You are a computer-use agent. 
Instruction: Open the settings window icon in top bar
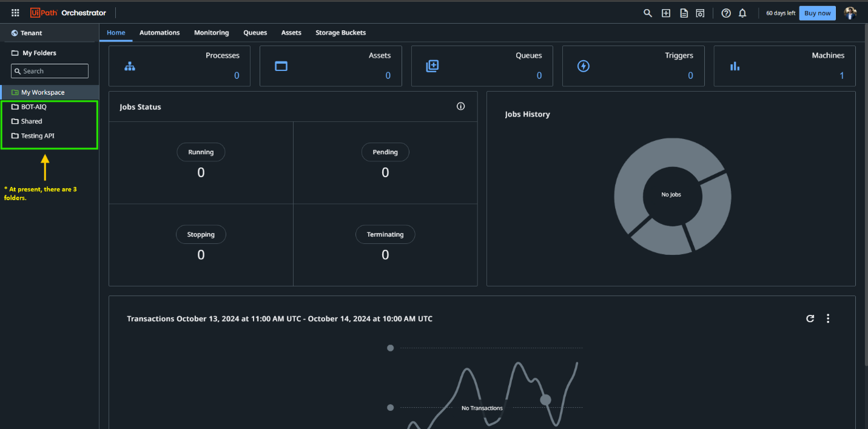coord(700,13)
